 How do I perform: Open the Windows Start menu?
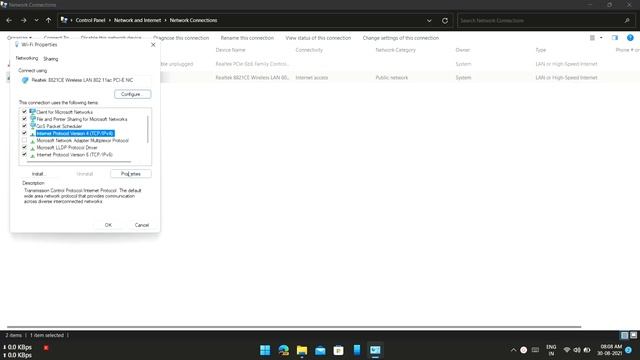click(x=265, y=350)
